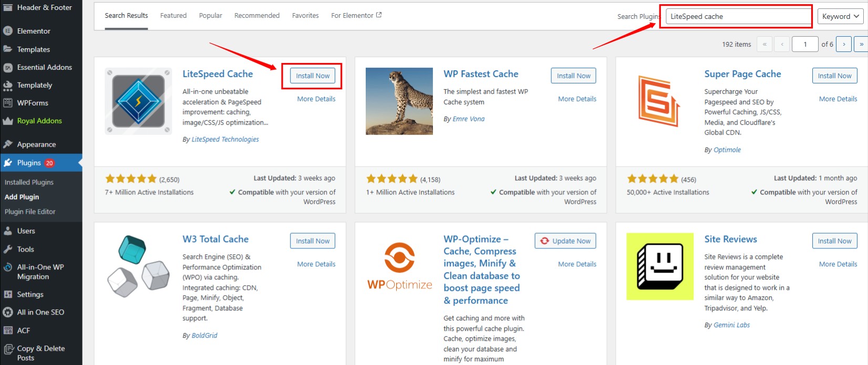Click the LiteSpeed Cache title link
The image size is (868, 365).
tap(218, 74)
